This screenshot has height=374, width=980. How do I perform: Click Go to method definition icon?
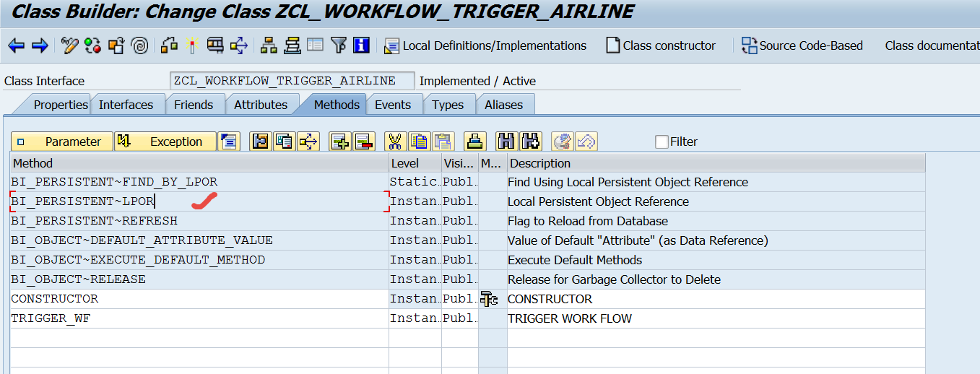pyautogui.click(x=261, y=142)
